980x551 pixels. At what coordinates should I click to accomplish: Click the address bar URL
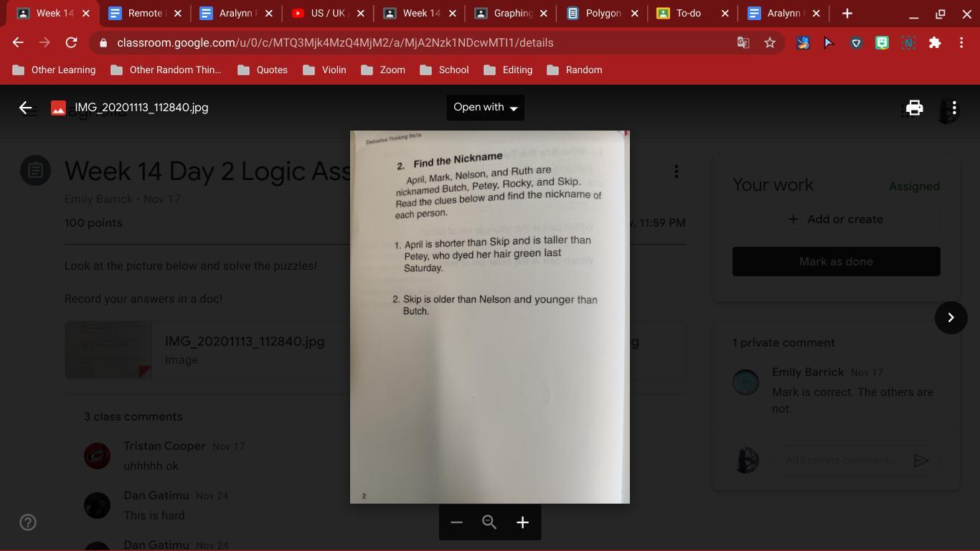pos(335,43)
